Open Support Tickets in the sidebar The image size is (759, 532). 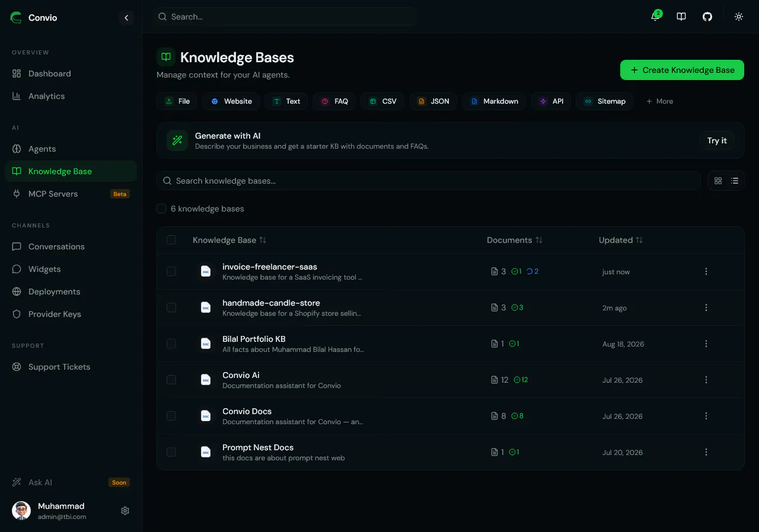click(71, 367)
